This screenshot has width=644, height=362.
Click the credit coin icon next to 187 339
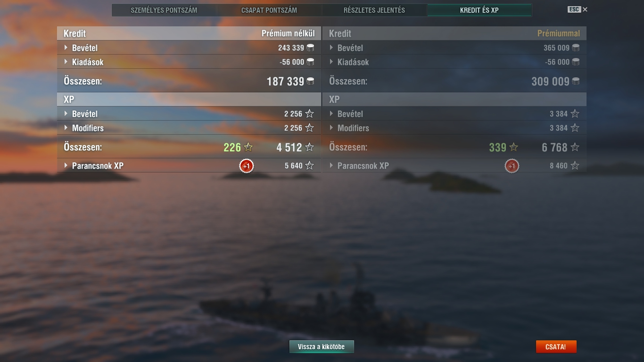tap(310, 81)
